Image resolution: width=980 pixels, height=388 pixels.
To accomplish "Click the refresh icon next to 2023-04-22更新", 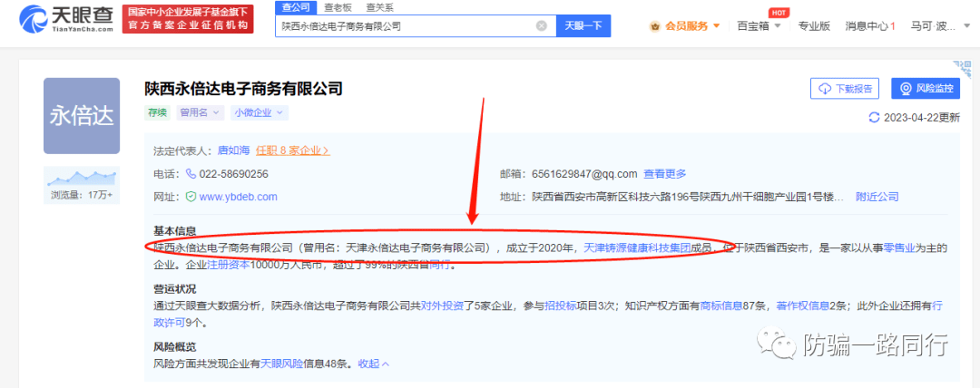I will pyautogui.click(x=875, y=118).
